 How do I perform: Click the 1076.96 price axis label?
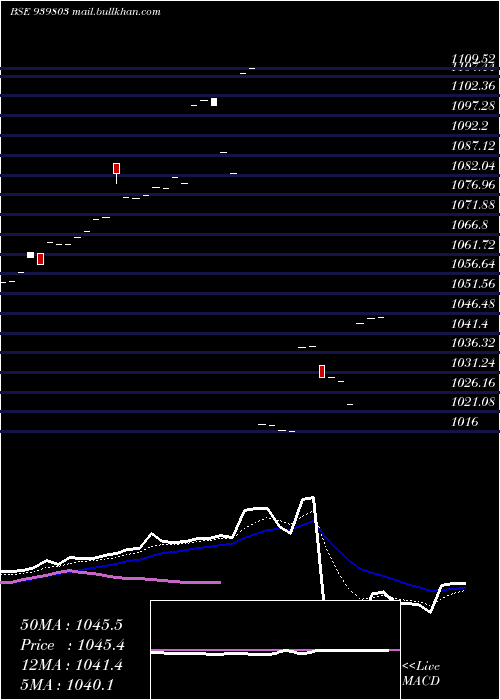473,185
